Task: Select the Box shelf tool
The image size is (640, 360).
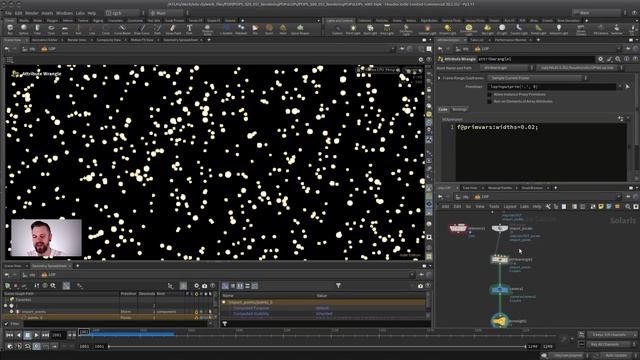Action: pos(10,29)
